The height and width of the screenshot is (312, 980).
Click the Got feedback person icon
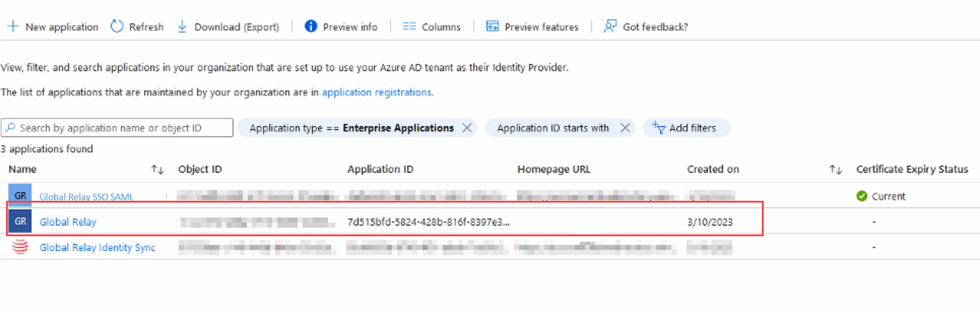610,26
